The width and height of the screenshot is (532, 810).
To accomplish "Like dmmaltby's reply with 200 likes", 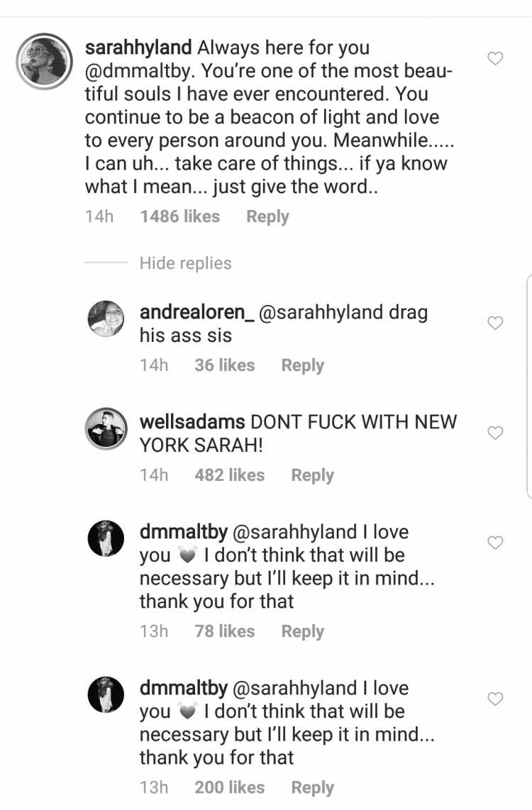I will [x=495, y=699].
